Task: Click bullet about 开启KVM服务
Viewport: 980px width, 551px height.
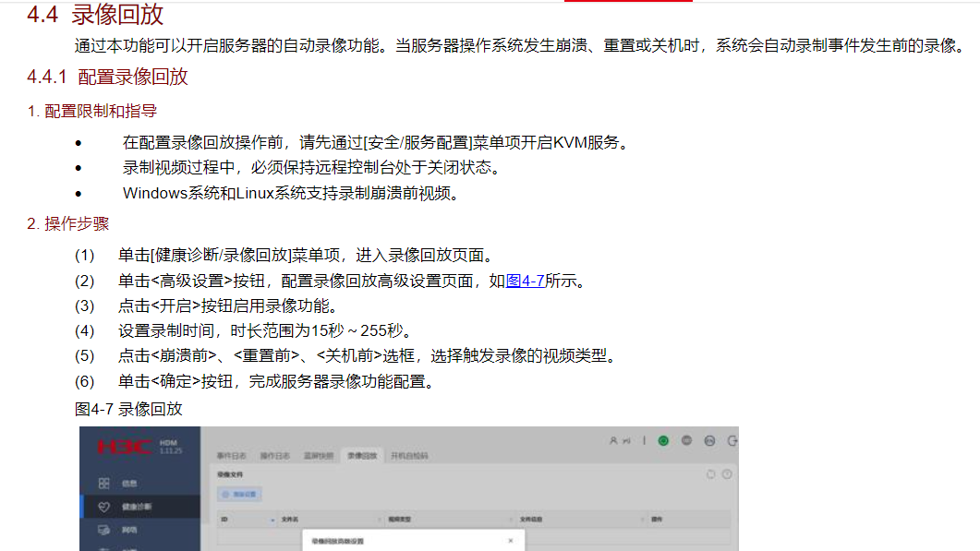Action: [376, 143]
